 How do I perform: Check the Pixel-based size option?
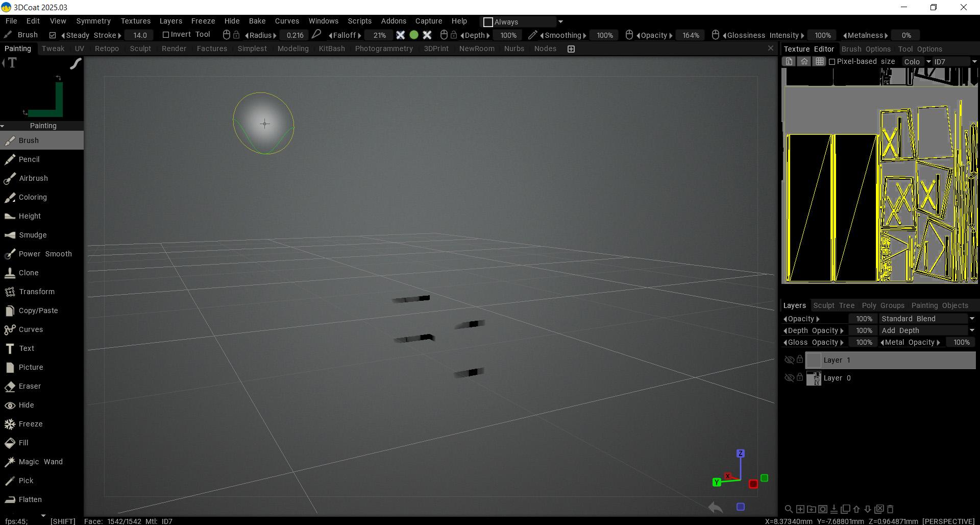(x=832, y=62)
